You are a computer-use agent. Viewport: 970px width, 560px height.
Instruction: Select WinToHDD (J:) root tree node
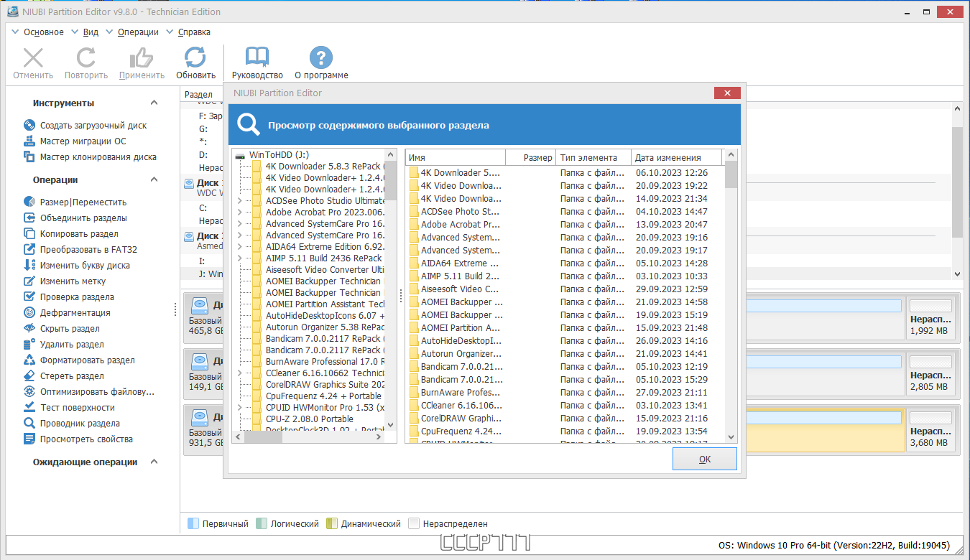coord(279,154)
